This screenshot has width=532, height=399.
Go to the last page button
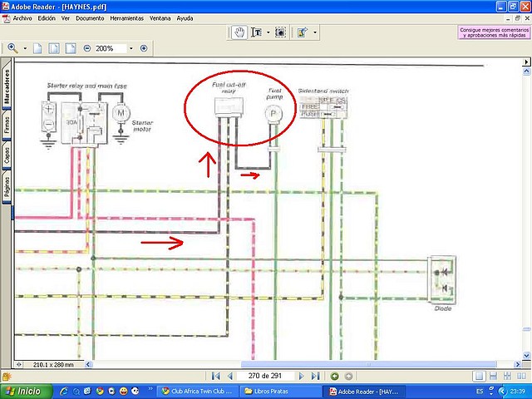click(x=316, y=376)
